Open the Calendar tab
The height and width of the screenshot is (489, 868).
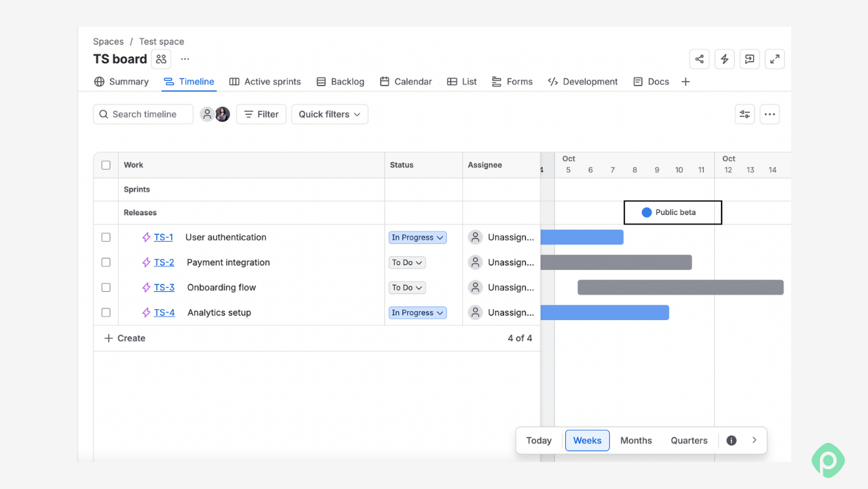406,82
